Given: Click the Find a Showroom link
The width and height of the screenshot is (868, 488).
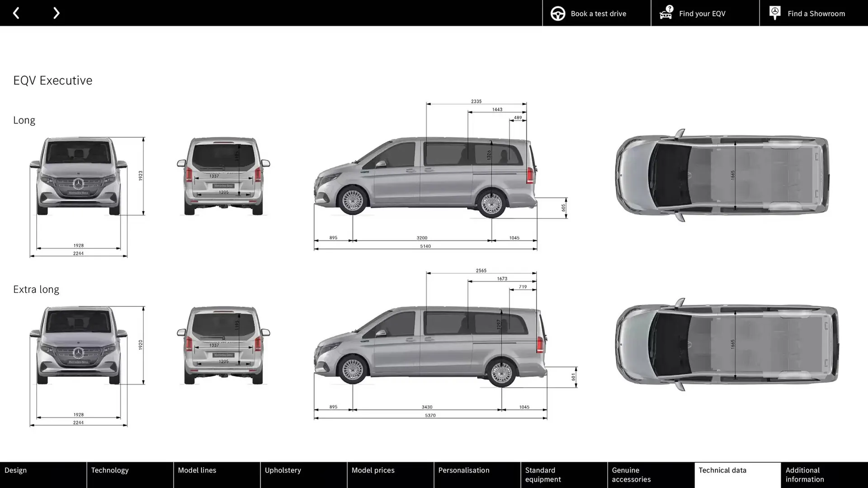Looking at the screenshot, I should [816, 13].
